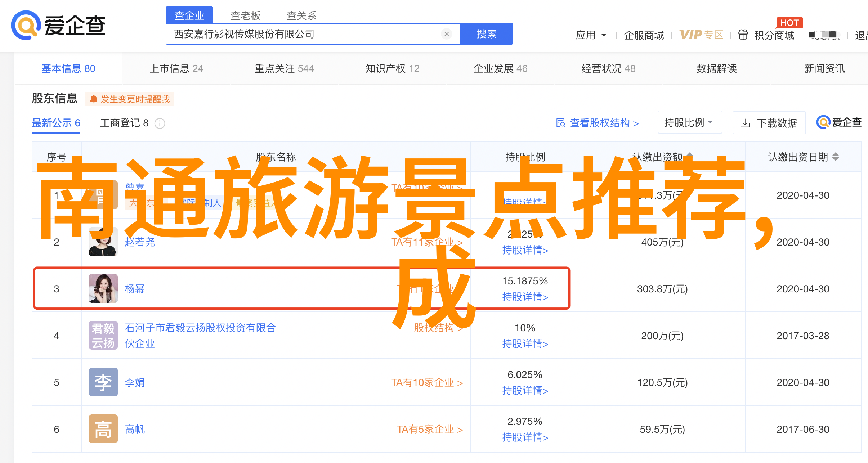Open the 知识产权 12 tab
Screen dimensions: 868x463
coord(393,68)
